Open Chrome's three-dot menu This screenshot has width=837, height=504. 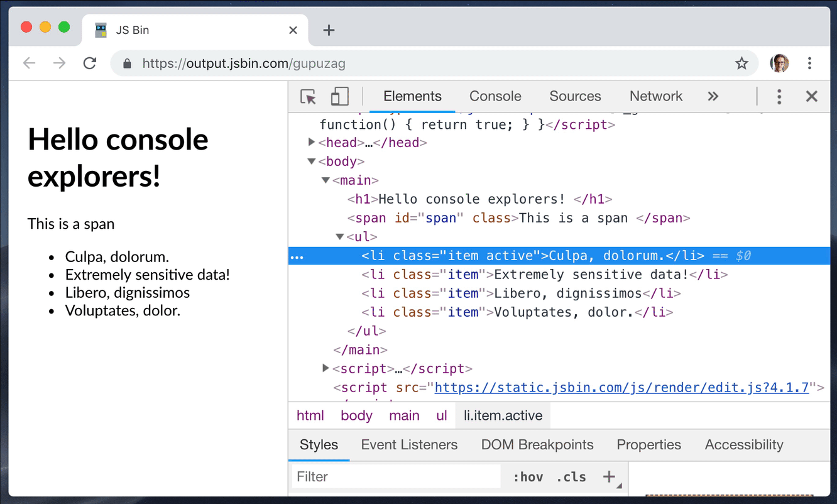[x=809, y=63]
